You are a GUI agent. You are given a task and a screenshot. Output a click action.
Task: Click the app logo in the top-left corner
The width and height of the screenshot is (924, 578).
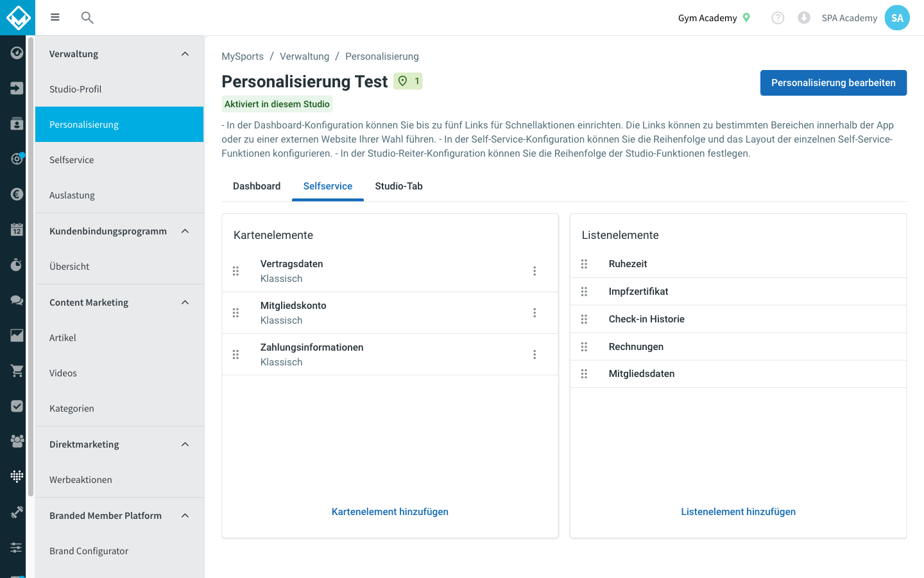[x=17, y=17]
